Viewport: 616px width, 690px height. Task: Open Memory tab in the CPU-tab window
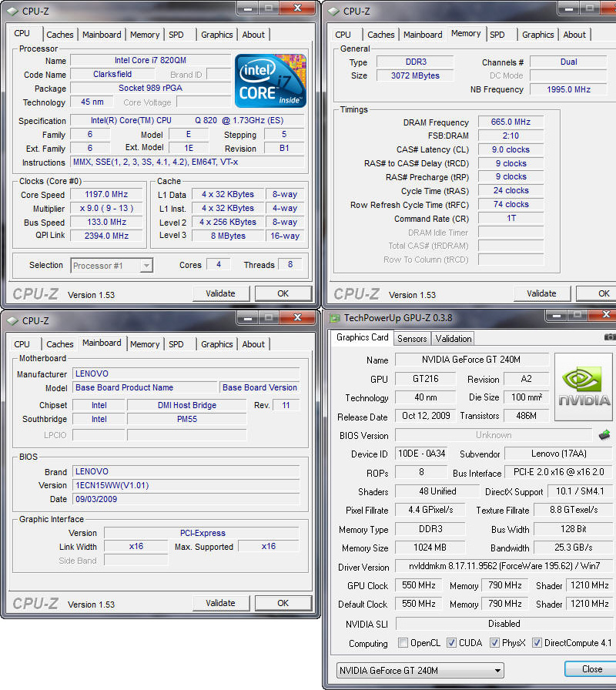coord(145,35)
